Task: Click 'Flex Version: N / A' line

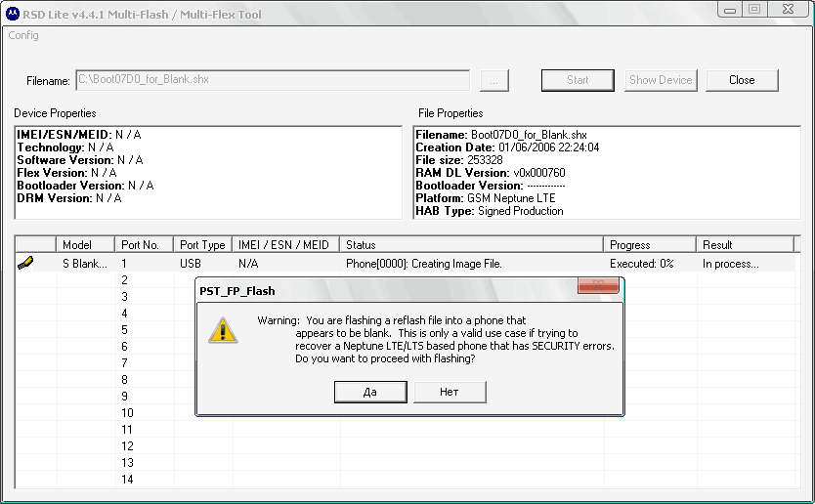Action: (66, 173)
